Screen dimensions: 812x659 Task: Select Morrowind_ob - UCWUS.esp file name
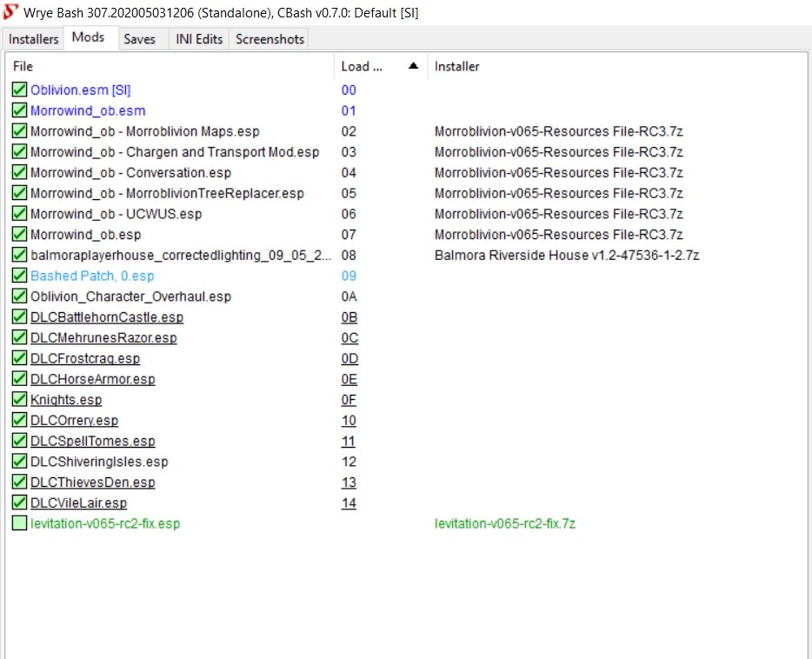tap(116, 215)
